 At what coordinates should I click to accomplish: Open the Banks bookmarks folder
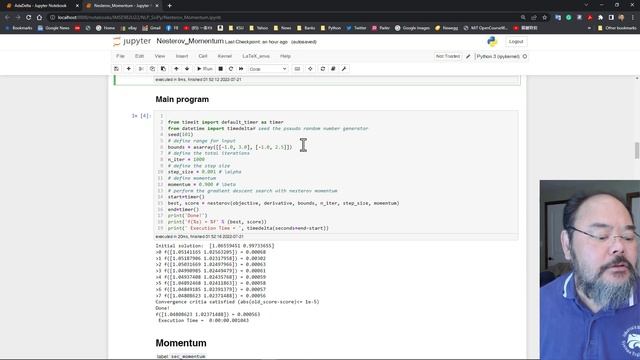click(306, 28)
